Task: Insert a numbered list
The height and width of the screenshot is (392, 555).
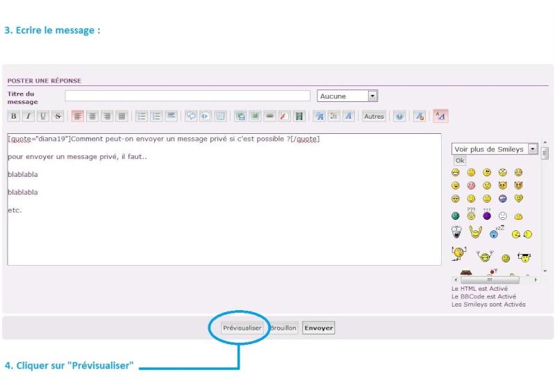Action: [156, 116]
